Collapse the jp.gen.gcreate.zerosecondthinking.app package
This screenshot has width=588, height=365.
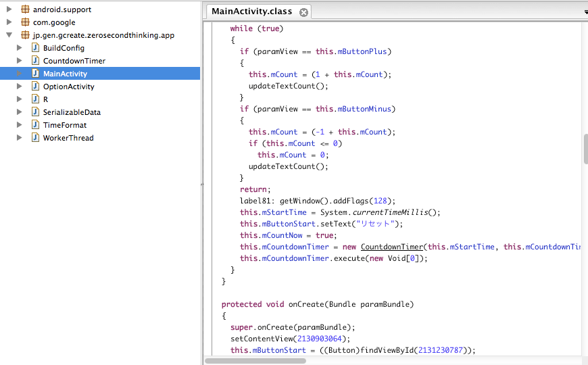coord(9,35)
